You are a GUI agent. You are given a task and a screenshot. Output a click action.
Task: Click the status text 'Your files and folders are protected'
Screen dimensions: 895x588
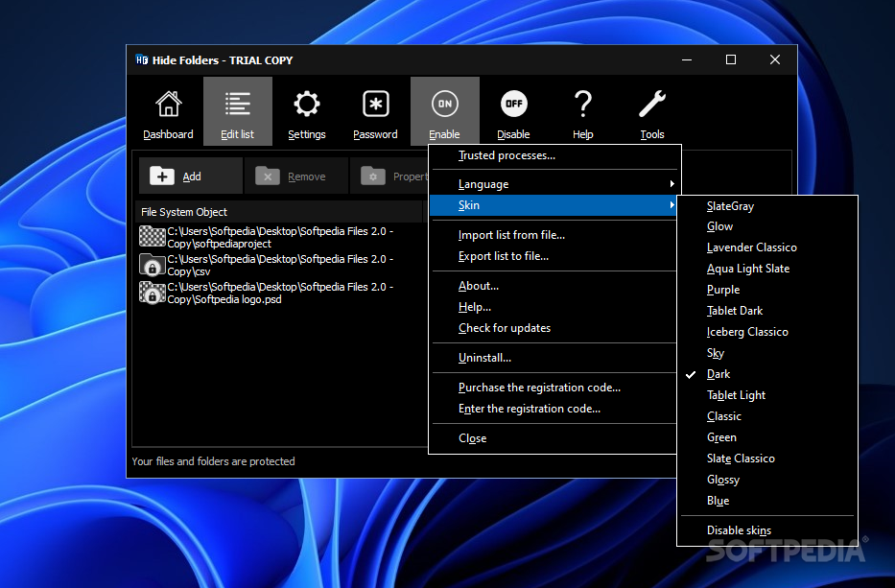tap(214, 461)
